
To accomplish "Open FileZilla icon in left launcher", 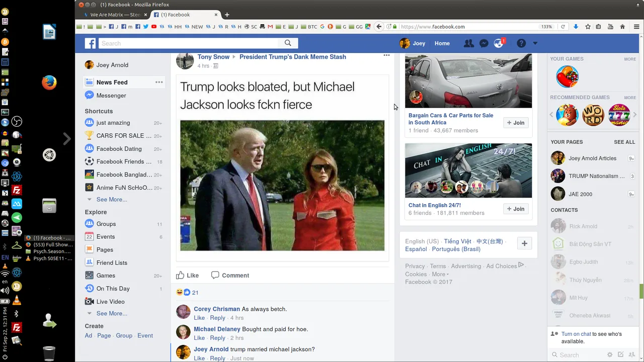I will (x=17, y=190).
